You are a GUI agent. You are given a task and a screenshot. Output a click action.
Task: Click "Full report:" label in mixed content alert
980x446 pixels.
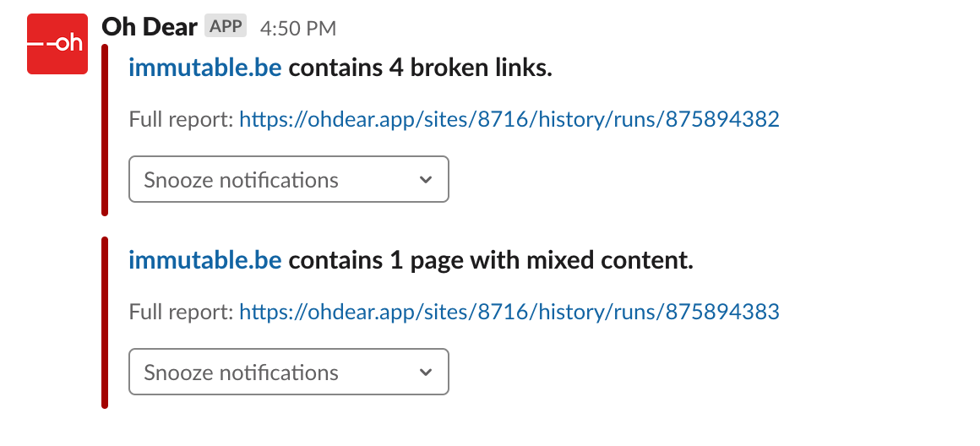point(182,311)
